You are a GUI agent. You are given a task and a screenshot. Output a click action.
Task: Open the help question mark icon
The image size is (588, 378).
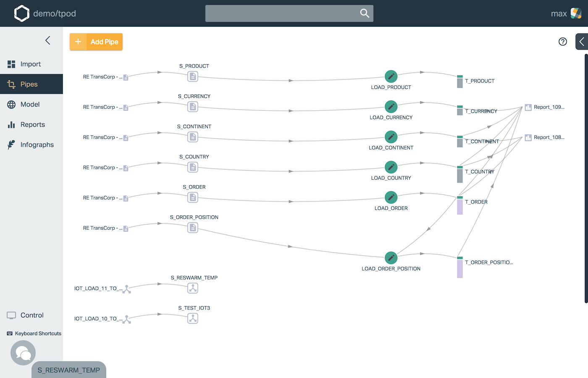(x=563, y=42)
